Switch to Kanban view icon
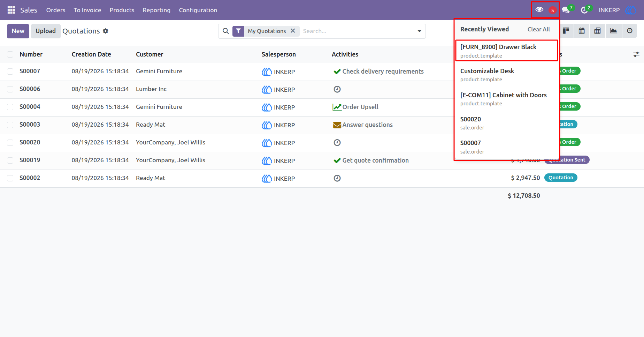Screen dimensions: 644x337 566,31
